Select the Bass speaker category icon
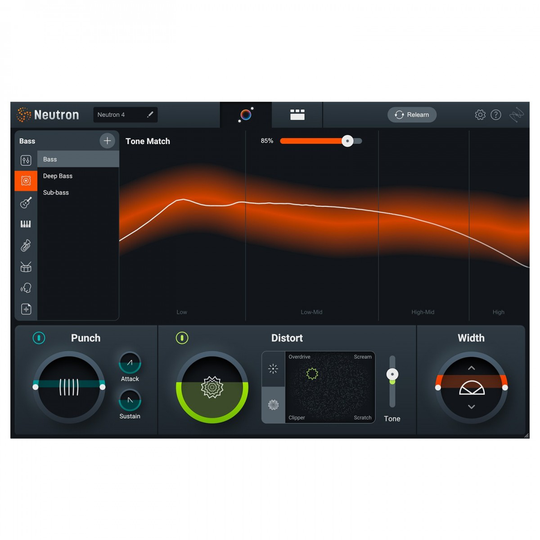 coord(26,181)
